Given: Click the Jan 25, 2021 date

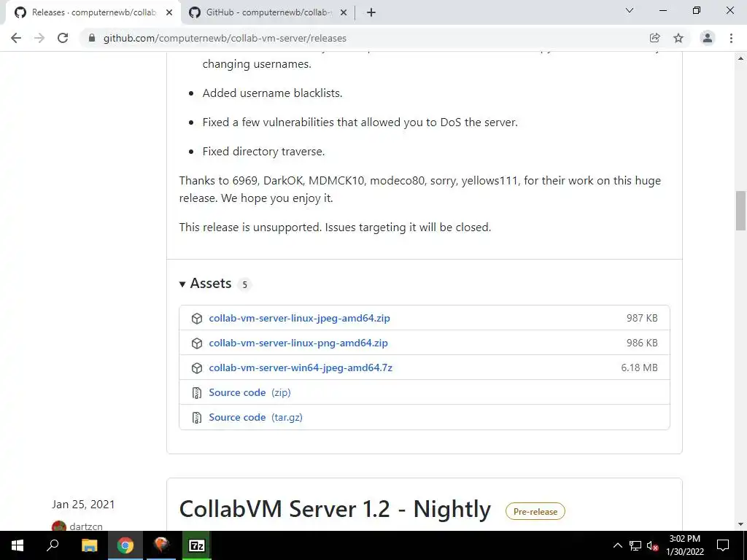Looking at the screenshot, I should coord(83,505).
